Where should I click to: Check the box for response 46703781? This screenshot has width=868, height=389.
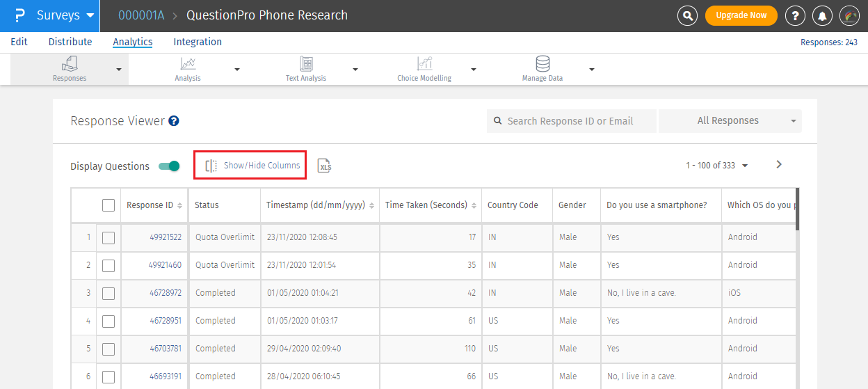108,349
